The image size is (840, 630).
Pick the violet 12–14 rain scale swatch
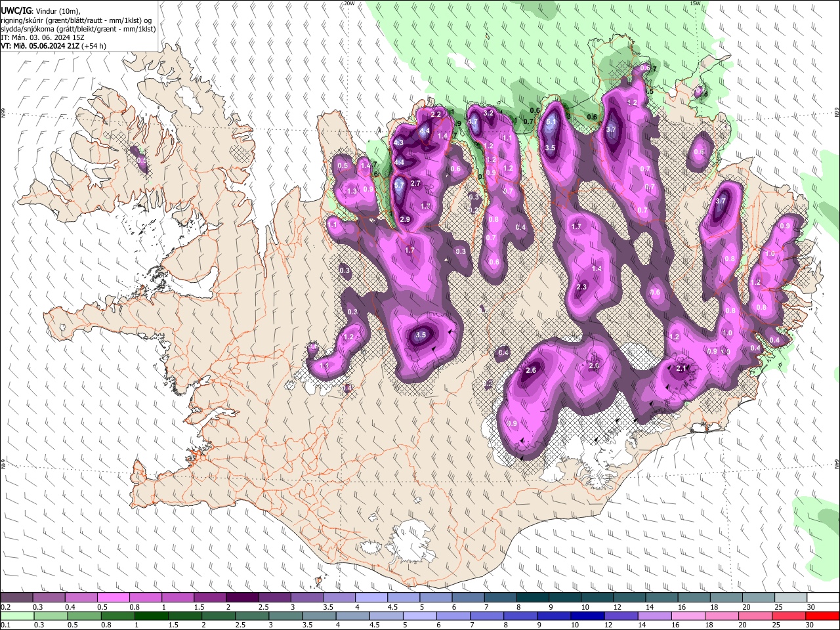click(x=621, y=616)
